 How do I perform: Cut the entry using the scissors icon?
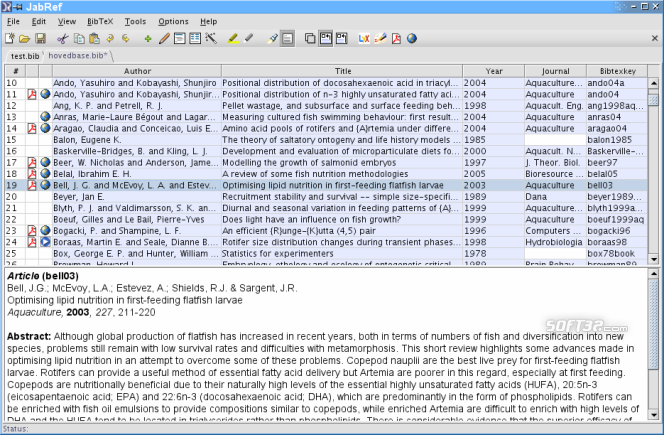point(63,39)
